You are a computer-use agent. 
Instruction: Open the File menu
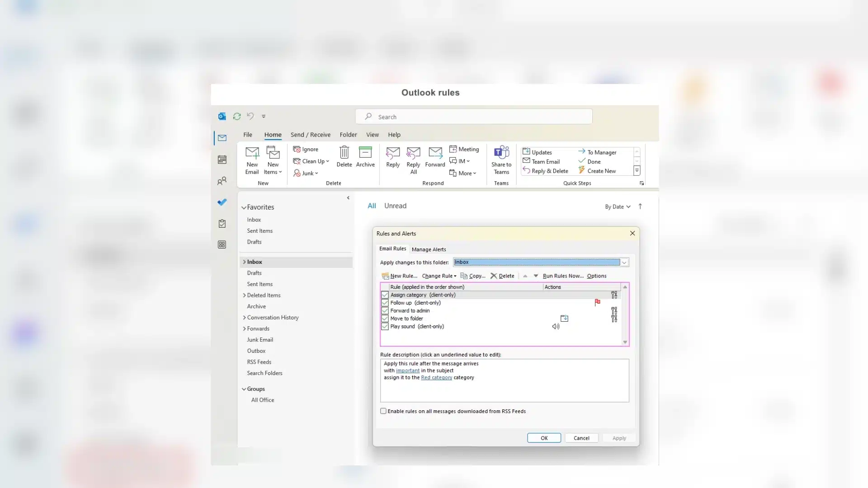coord(248,135)
